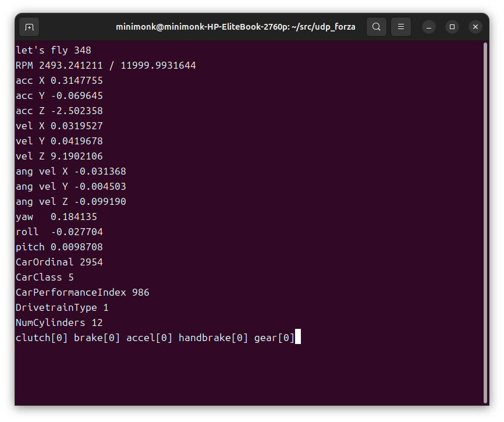Click the CarPerformanceIndex 986 line

pyautogui.click(x=82, y=292)
